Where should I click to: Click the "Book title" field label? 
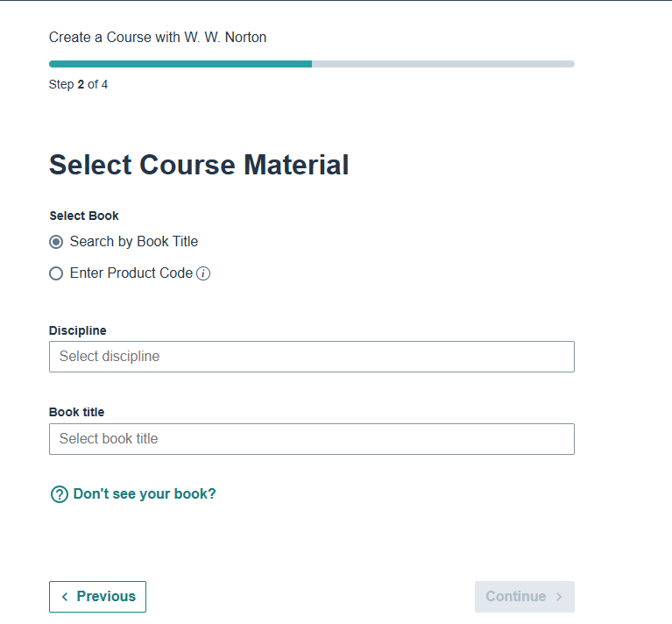76,412
